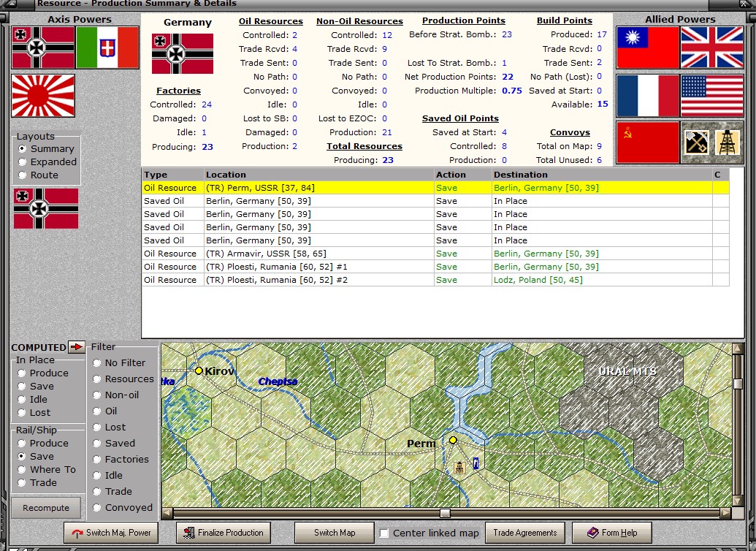The image size is (756, 551).
Task: Click the Japan rising sun flag
Action: (x=43, y=96)
